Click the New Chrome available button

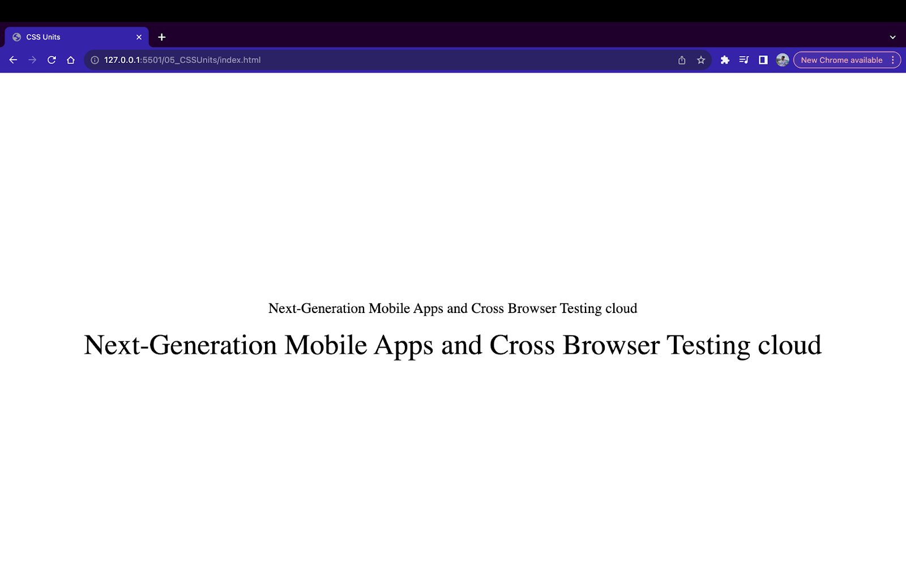[x=841, y=60]
